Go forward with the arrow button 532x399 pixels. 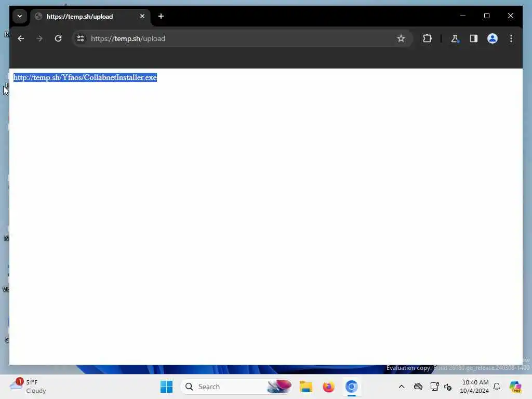point(39,38)
